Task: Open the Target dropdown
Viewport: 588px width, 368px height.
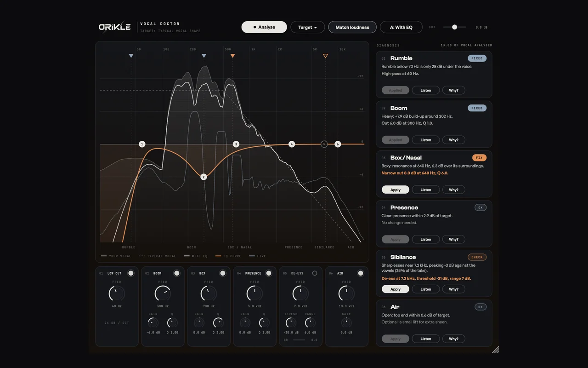Action: (x=308, y=27)
